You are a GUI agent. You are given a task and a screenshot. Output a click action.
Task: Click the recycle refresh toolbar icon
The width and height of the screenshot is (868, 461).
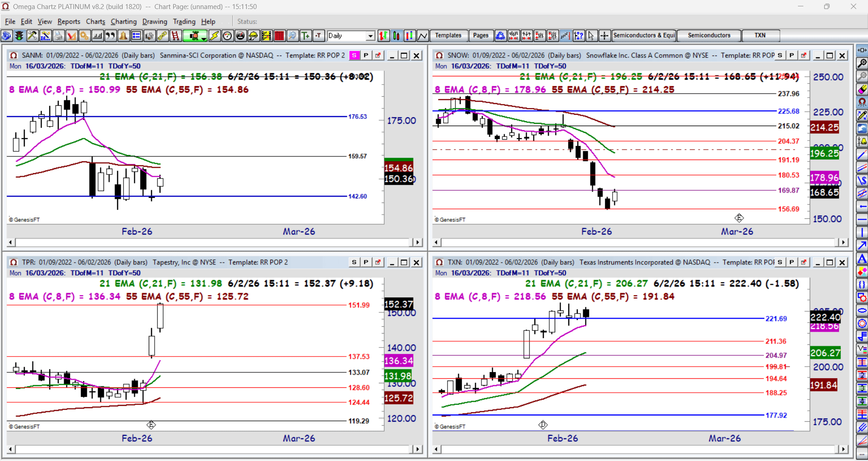[x=500, y=36]
